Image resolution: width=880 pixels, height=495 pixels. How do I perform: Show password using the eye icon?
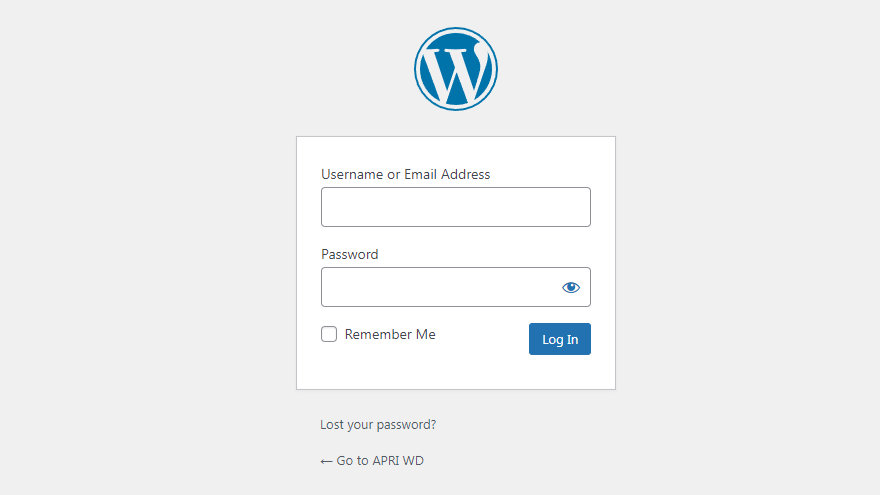tap(570, 287)
